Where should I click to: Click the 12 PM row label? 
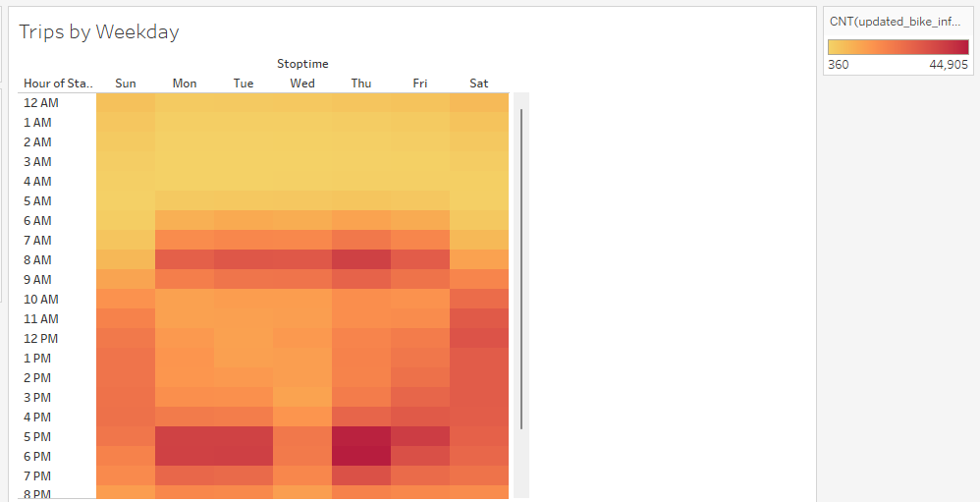click(x=40, y=339)
